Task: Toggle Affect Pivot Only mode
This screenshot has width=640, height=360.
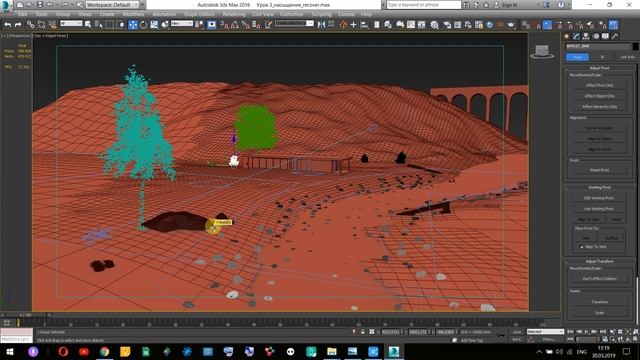Action: pyautogui.click(x=599, y=85)
